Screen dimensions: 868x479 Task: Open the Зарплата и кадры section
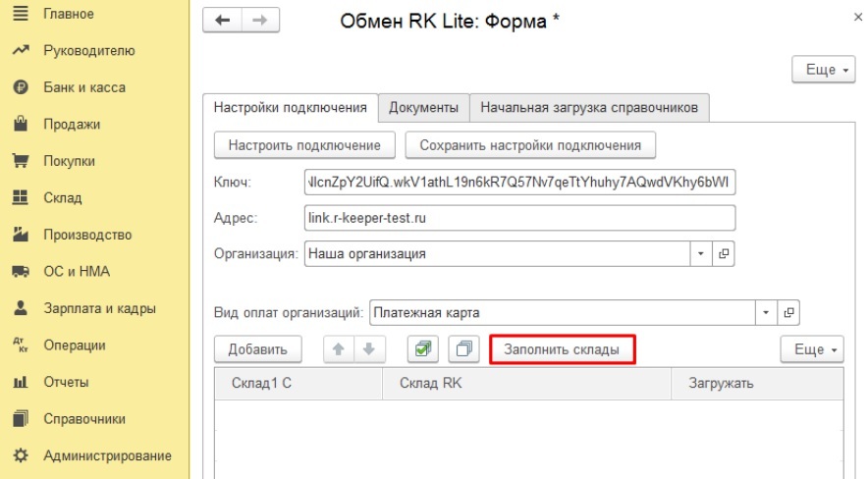[x=99, y=308]
